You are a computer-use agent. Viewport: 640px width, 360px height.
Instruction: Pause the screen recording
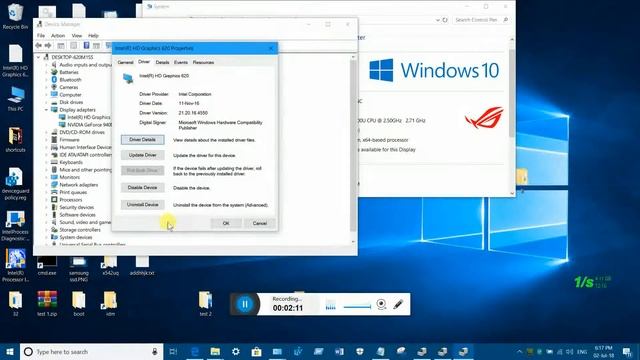click(244, 304)
